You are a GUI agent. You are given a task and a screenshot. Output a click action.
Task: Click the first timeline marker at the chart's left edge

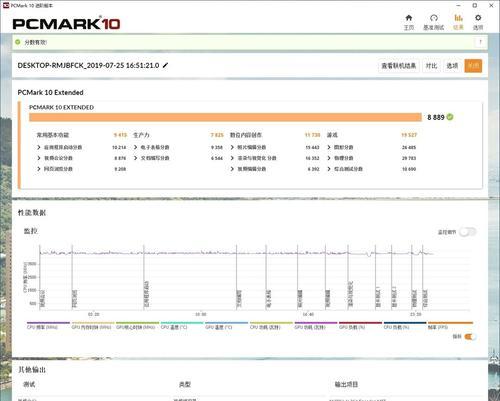coord(40,277)
